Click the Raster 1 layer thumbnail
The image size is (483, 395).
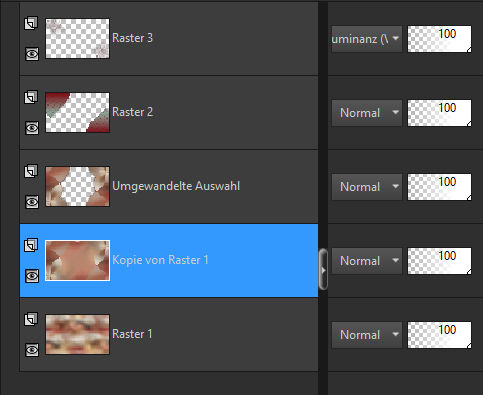tap(77, 334)
